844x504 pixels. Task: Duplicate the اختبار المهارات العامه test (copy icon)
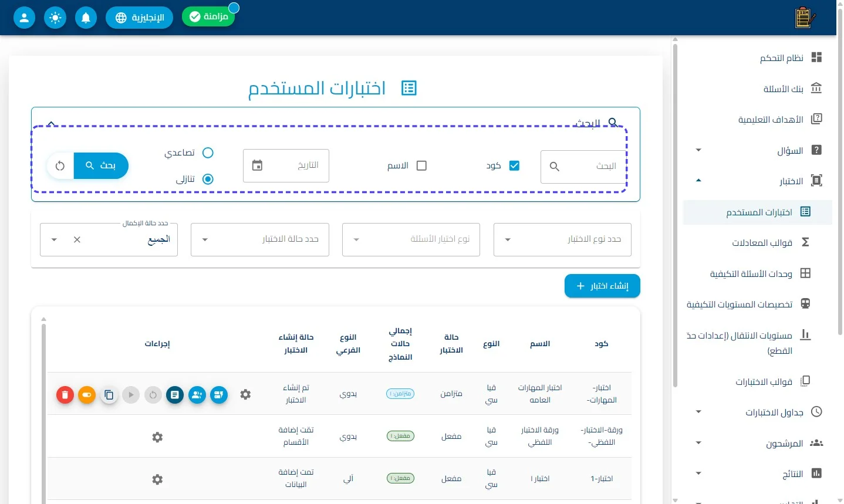pos(109,395)
